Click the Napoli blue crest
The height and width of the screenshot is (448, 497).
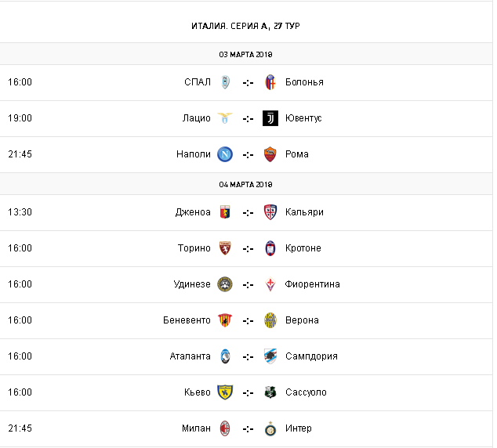[225, 154]
